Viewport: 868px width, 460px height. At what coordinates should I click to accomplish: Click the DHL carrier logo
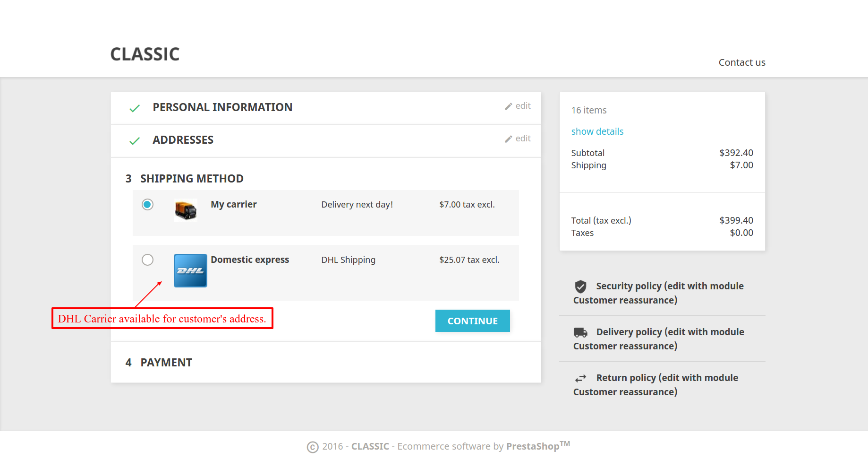click(190, 270)
